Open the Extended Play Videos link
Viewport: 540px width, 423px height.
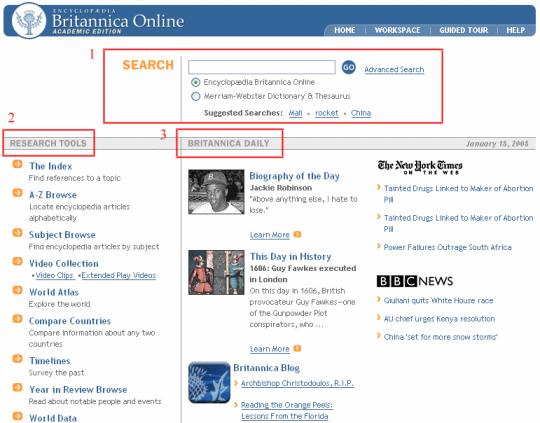(118, 275)
